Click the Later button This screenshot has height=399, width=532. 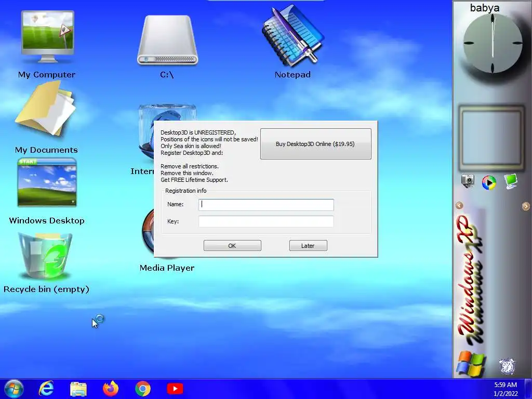pos(308,246)
